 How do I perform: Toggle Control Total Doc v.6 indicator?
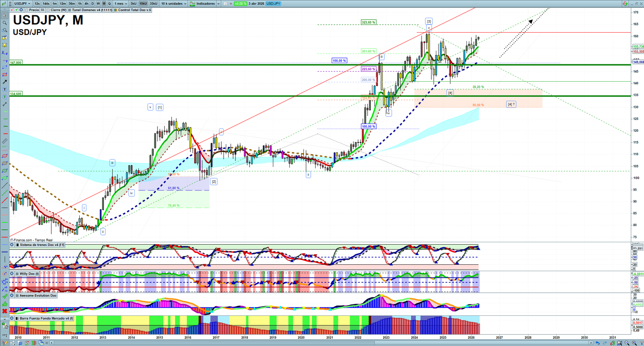pos(116,10)
